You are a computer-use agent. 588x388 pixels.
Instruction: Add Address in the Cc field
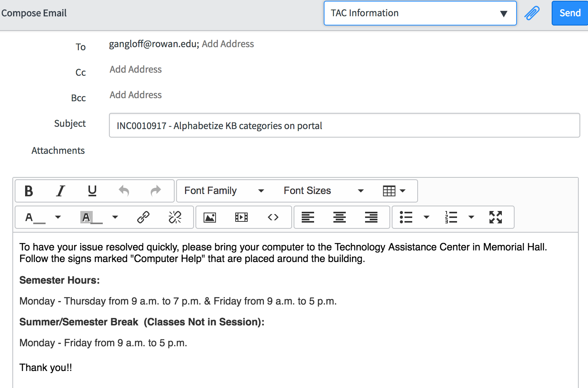point(136,70)
